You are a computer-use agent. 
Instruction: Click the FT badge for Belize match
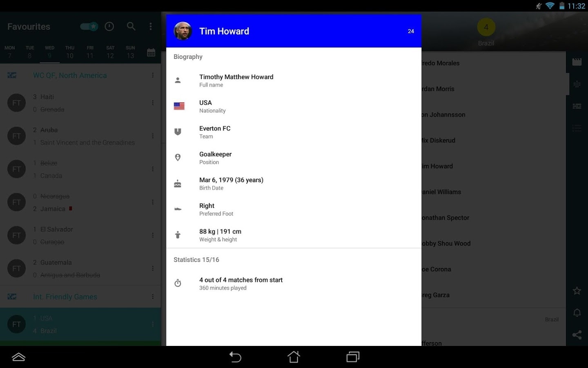[x=16, y=169]
